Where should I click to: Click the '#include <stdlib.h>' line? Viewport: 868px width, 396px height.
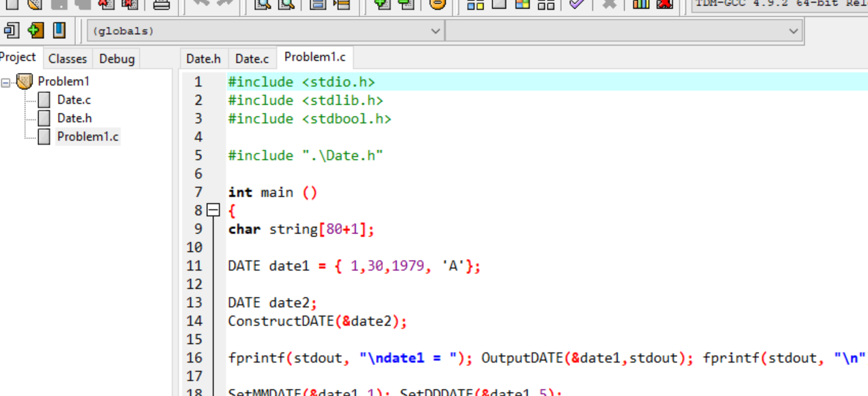[305, 100]
